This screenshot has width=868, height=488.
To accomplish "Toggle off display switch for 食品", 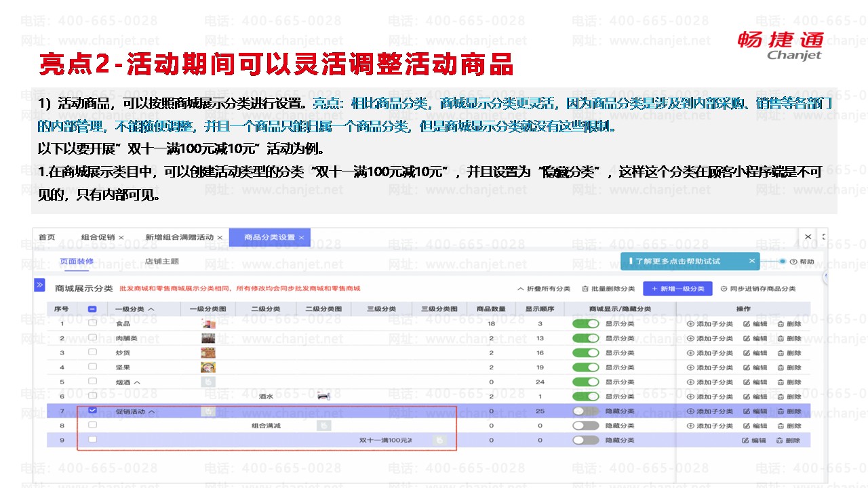I will [585, 324].
